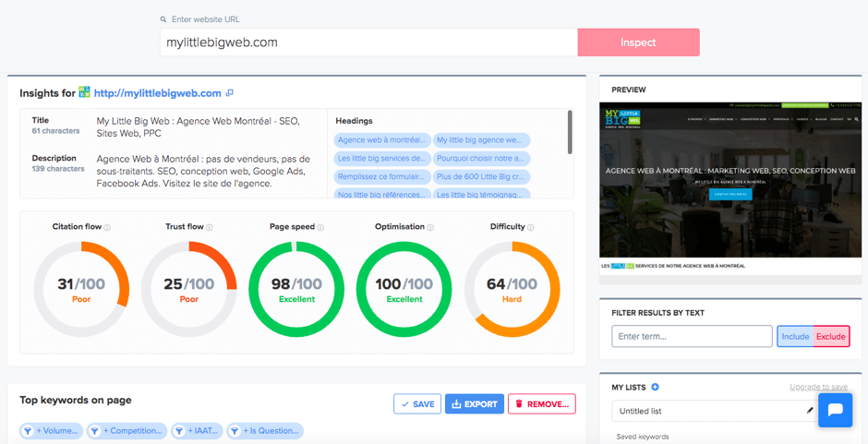The width and height of the screenshot is (868, 444).
Task: Open the live chat bubble widget
Action: [x=835, y=410]
